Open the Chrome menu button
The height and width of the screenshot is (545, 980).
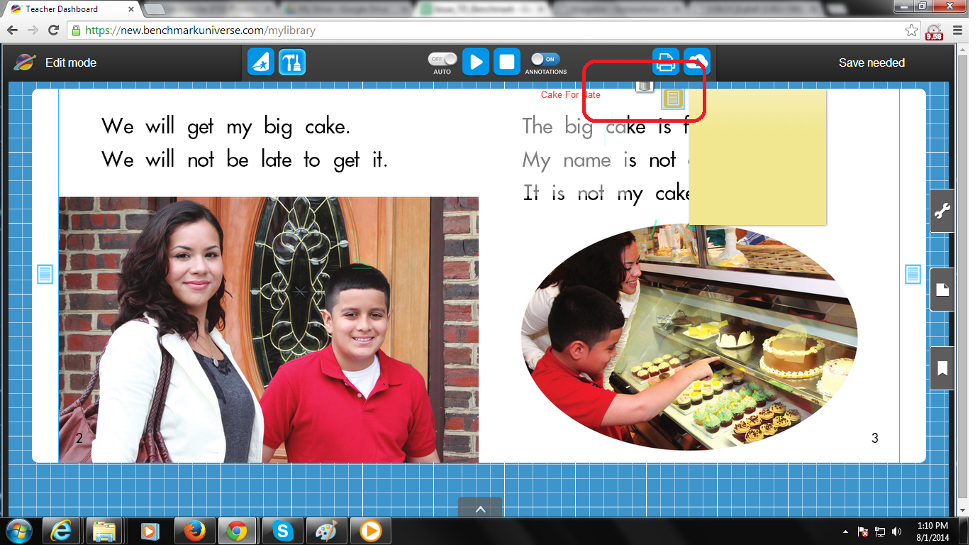958,31
